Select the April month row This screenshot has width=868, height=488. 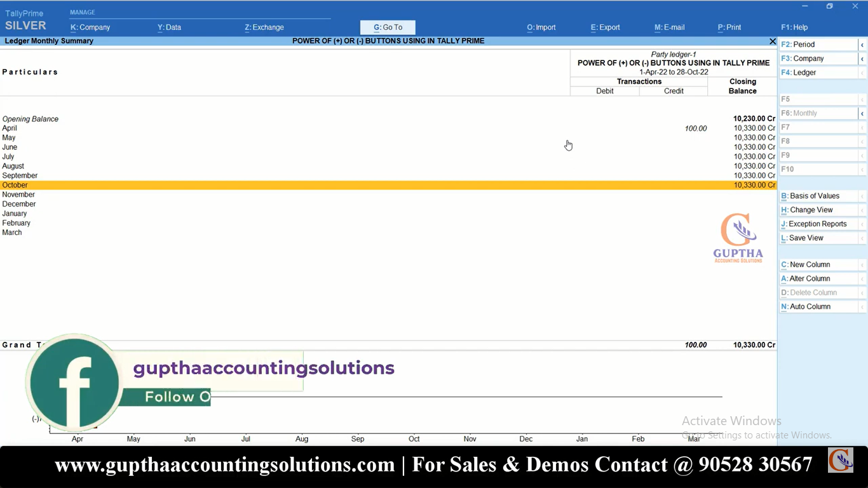pyautogui.click(x=388, y=128)
